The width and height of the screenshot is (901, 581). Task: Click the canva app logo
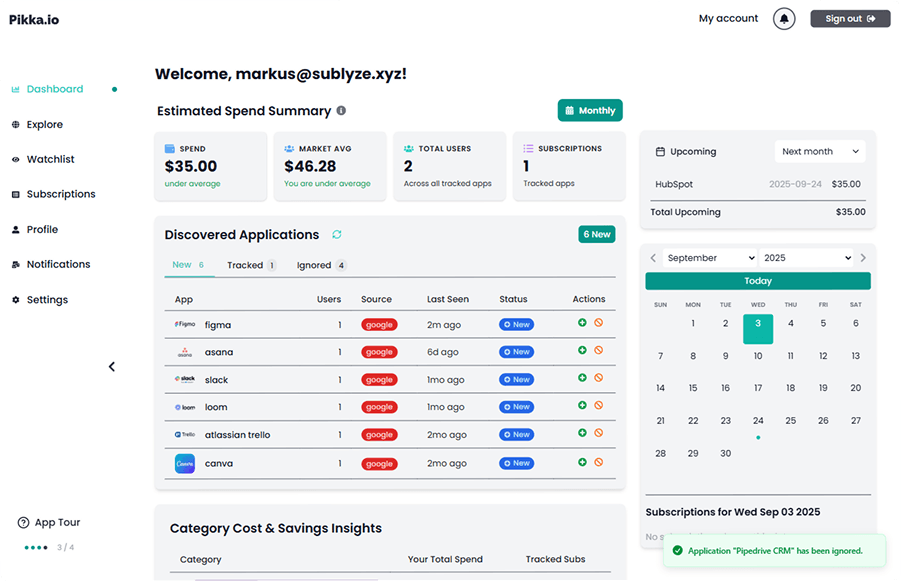[x=185, y=464]
